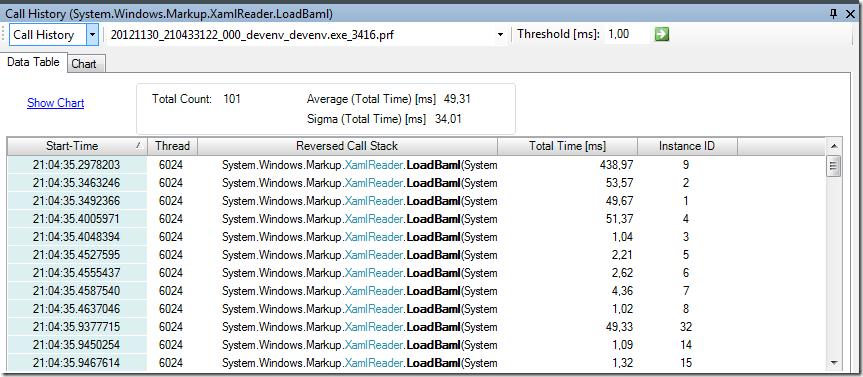Click the Total Count value 101
863x377 pixels.
click(x=232, y=100)
